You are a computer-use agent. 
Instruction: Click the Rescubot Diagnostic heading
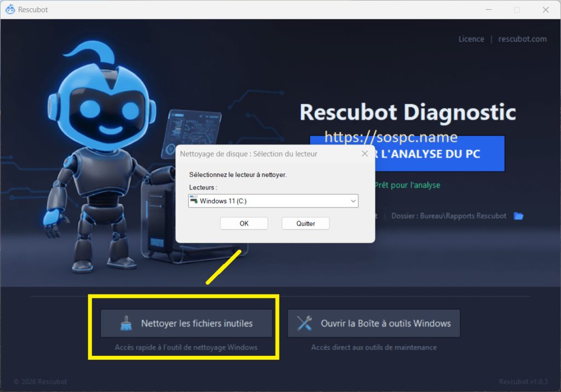[408, 112]
